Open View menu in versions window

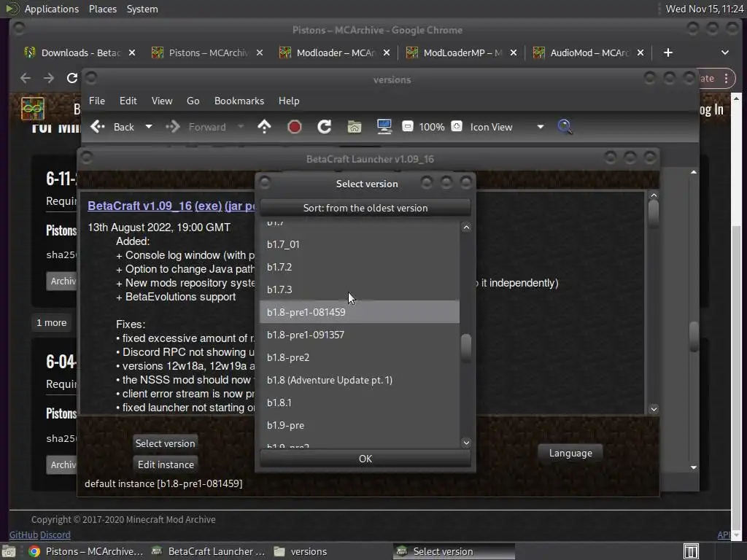point(162,101)
